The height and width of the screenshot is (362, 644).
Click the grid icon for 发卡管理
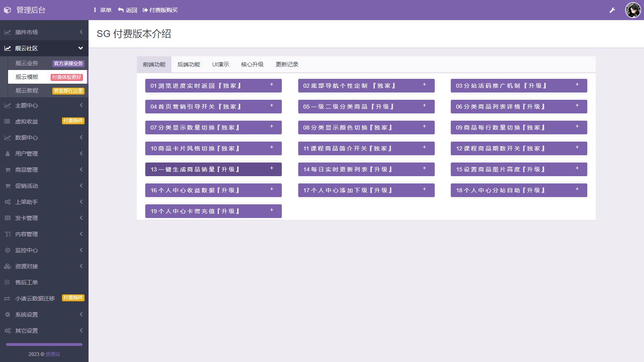(7, 218)
